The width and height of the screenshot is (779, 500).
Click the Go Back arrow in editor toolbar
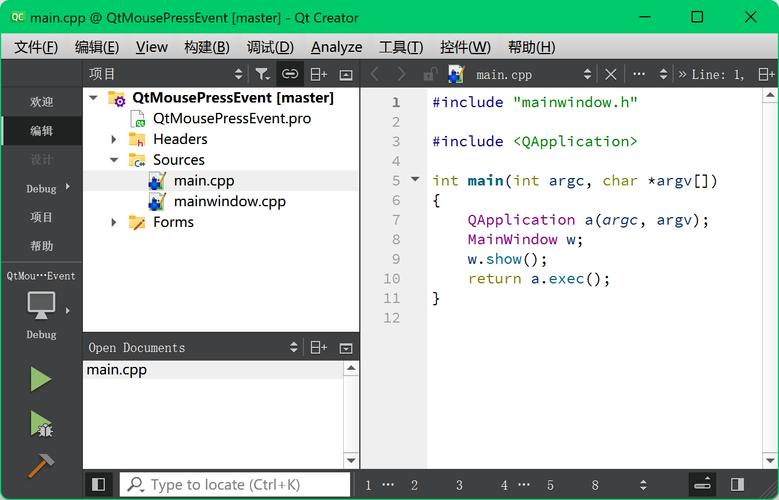click(375, 74)
